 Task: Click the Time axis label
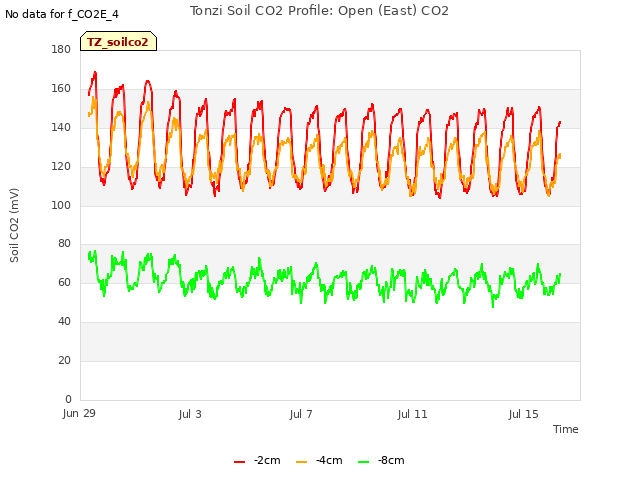[566, 429]
